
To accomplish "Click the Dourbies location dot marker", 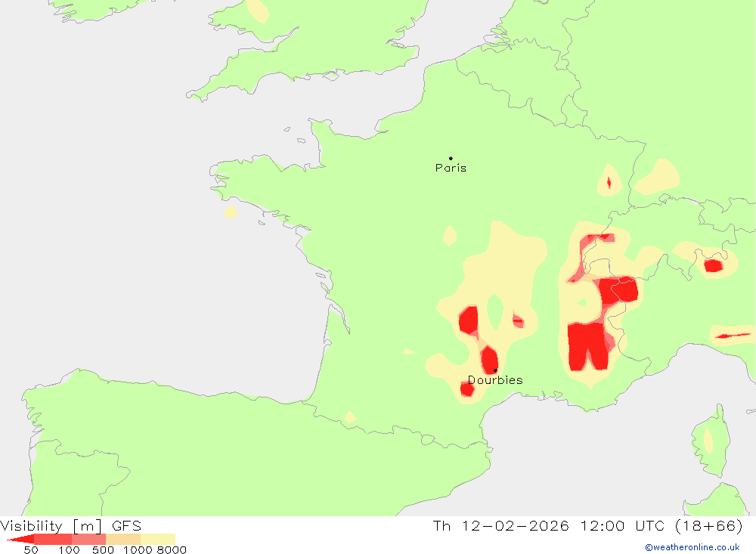I will [495, 370].
